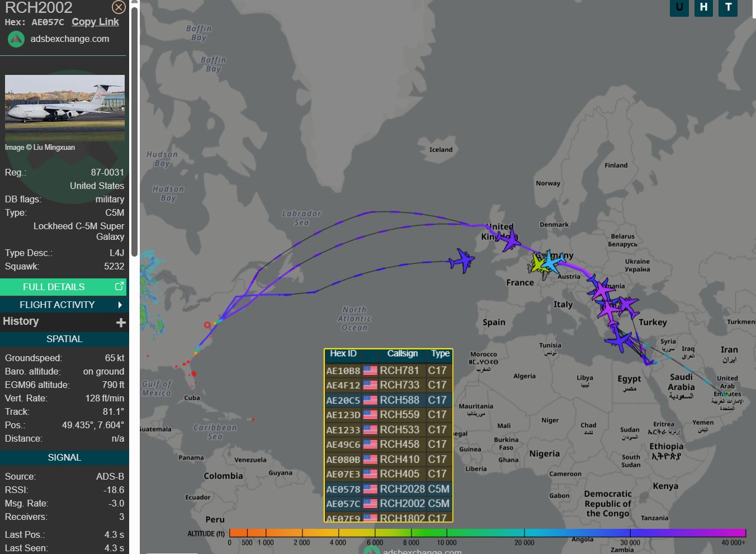Click the C17 type in the RCH405 row
The width and height of the screenshot is (756, 554).
click(x=437, y=474)
